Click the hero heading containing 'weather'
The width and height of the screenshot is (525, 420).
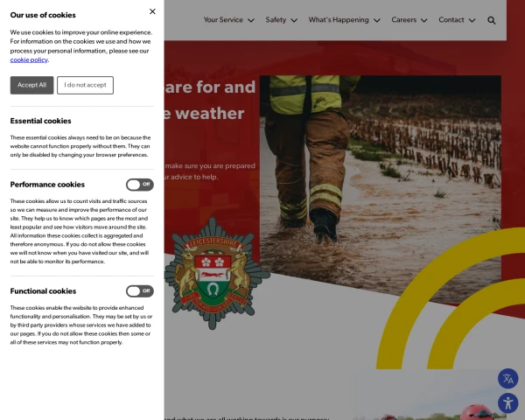tap(210, 100)
